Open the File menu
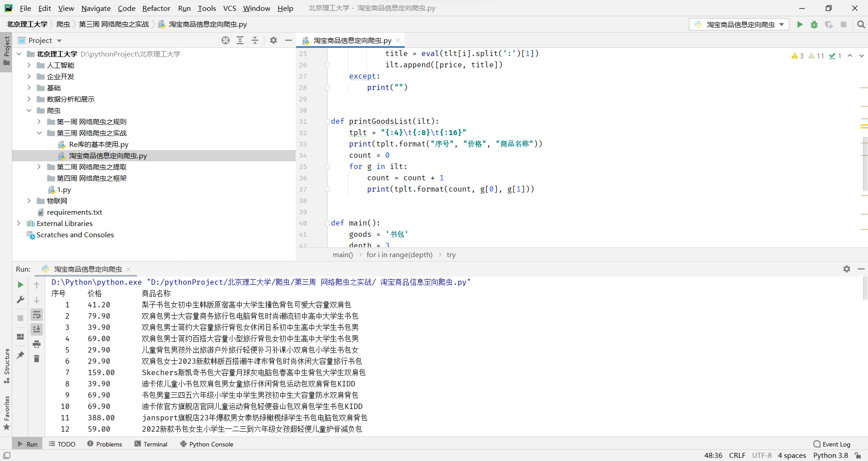 [x=25, y=8]
